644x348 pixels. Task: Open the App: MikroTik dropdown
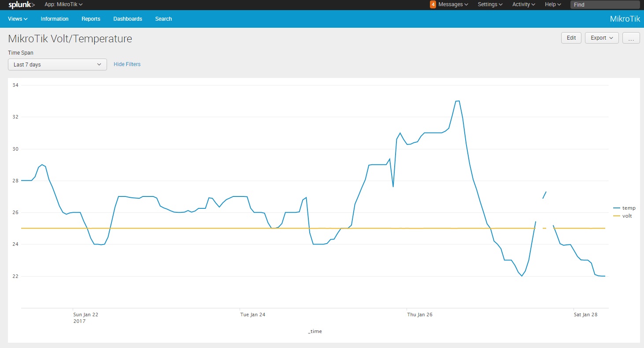tap(63, 4)
